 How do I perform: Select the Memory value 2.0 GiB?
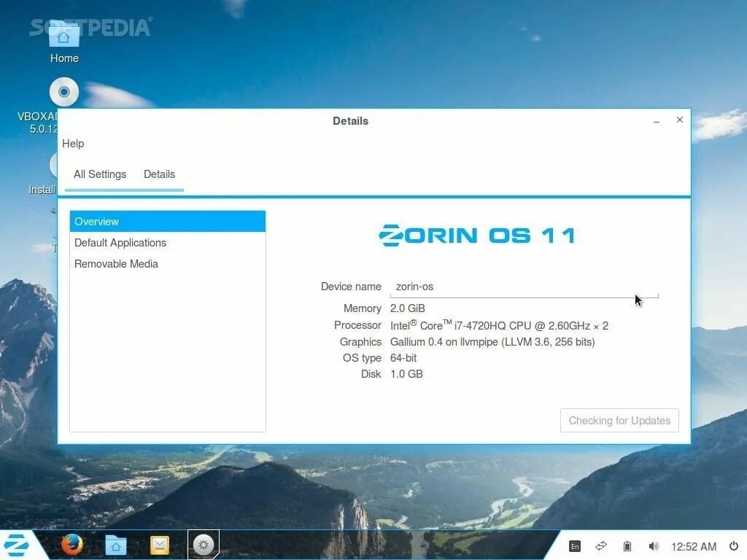[x=407, y=308]
